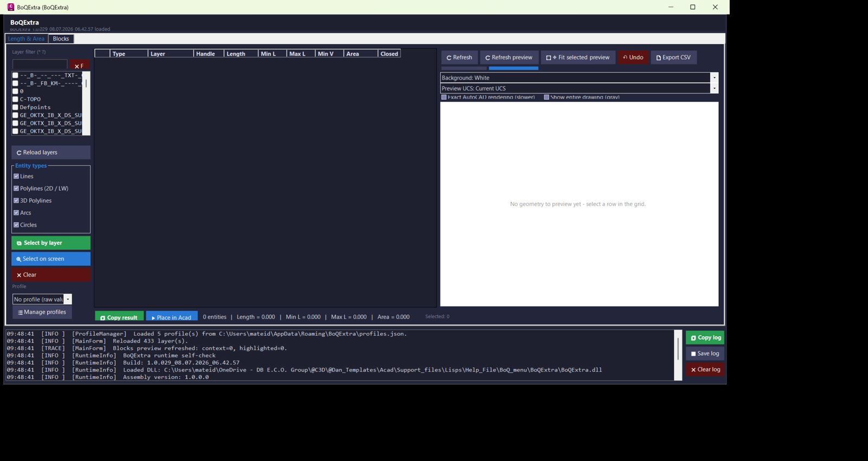Click the Handle column header
The width and height of the screenshot is (868, 461).
click(209, 54)
